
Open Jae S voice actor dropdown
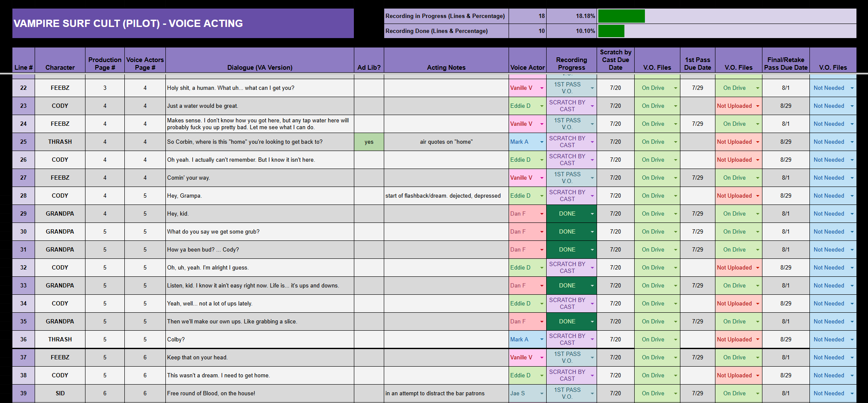[x=541, y=394]
